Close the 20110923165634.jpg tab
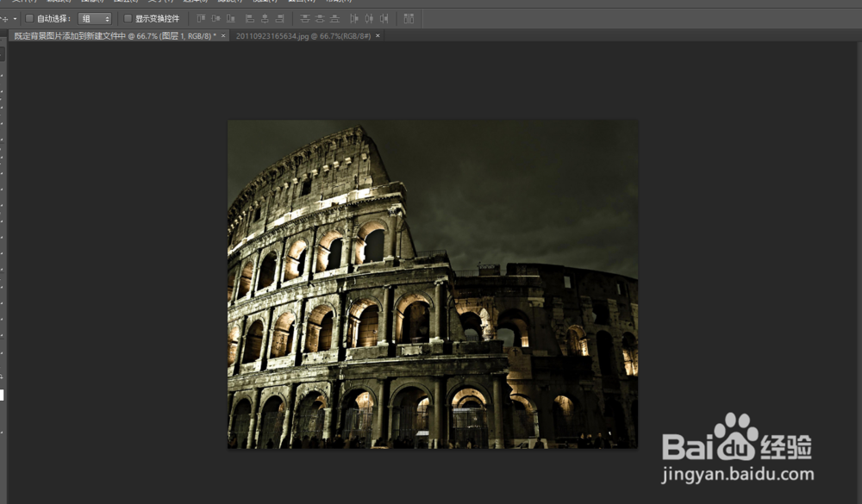Image resolution: width=862 pixels, height=504 pixels. pyautogui.click(x=378, y=35)
